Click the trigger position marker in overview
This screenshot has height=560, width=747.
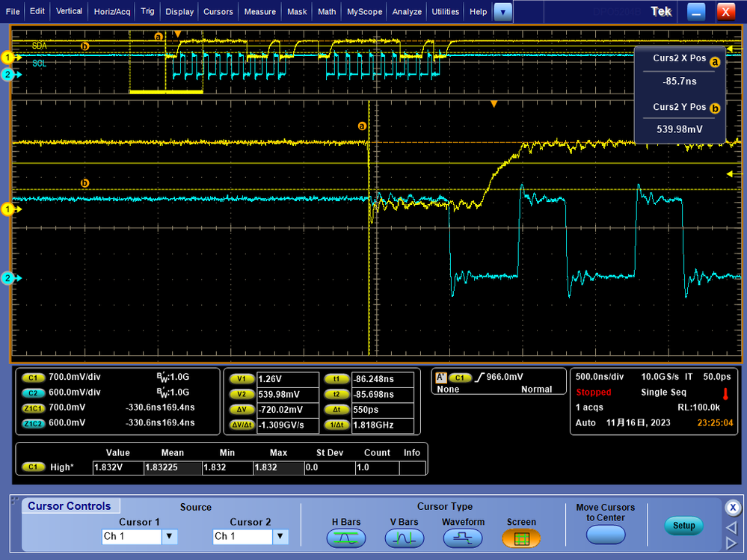(x=178, y=34)
